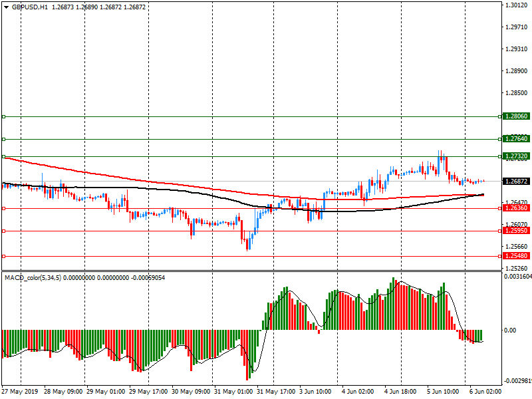Grab left handle of the 1.27640 green line

click(4, 139)
